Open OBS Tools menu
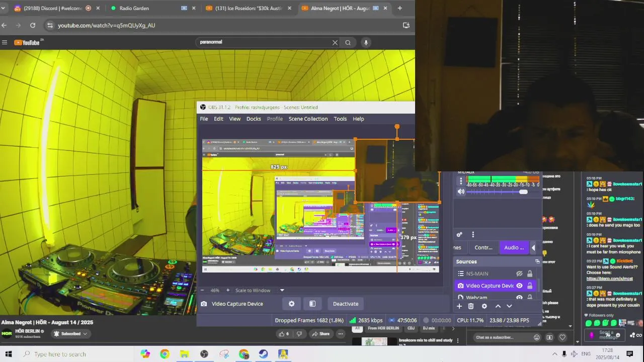Viewport: 644px width, 362px height. point(340,119)
